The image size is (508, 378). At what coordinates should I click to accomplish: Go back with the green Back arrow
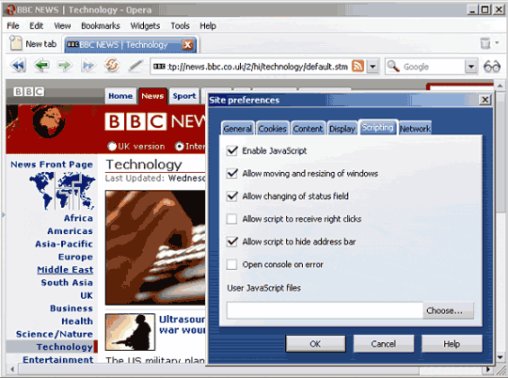click(42, 65)
